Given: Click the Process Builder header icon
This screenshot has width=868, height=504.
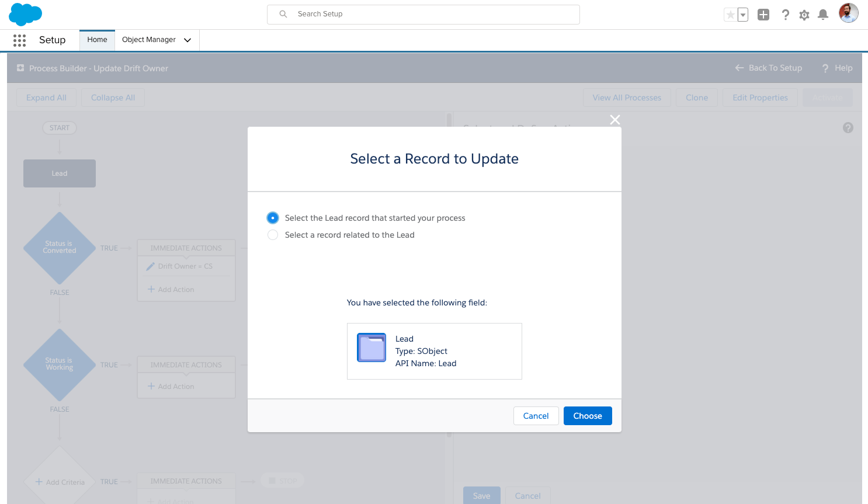Looking at the screenshot, I should tap(20, 68).
